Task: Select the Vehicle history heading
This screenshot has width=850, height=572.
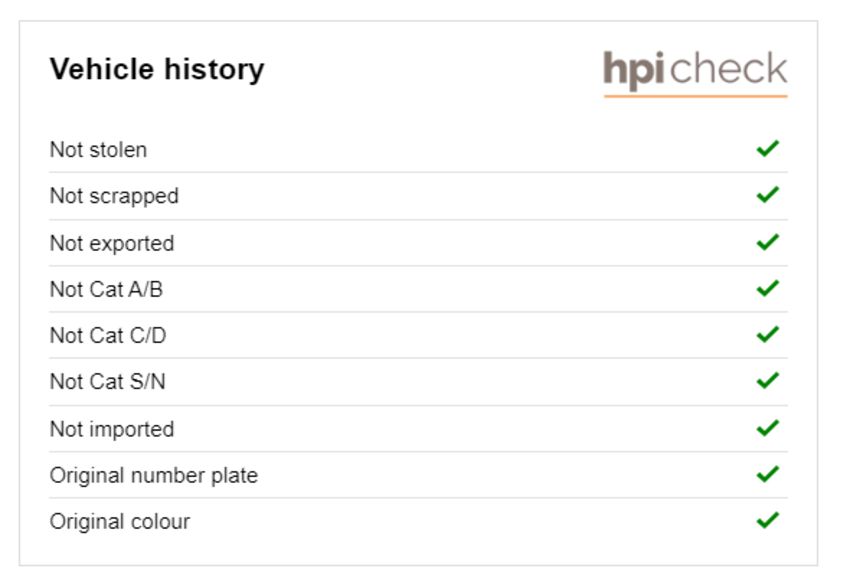Action: point(157,70)
